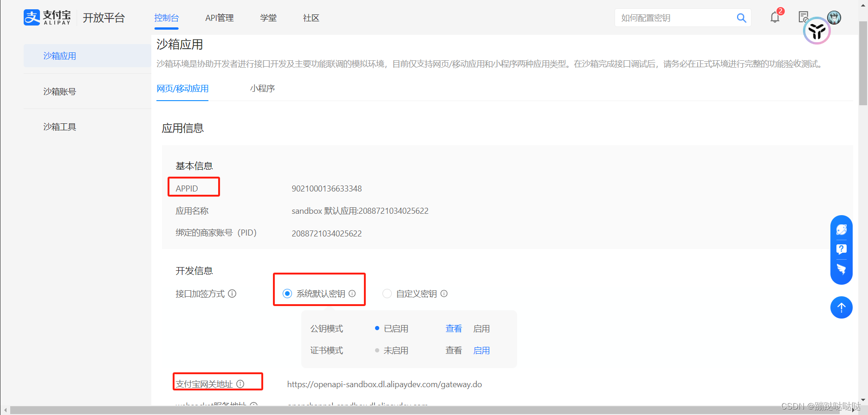The width and height of the screenshot is (868, 415).
Task: Click info icon beside 自定义密钥
Action: click(x=444, y=294)
